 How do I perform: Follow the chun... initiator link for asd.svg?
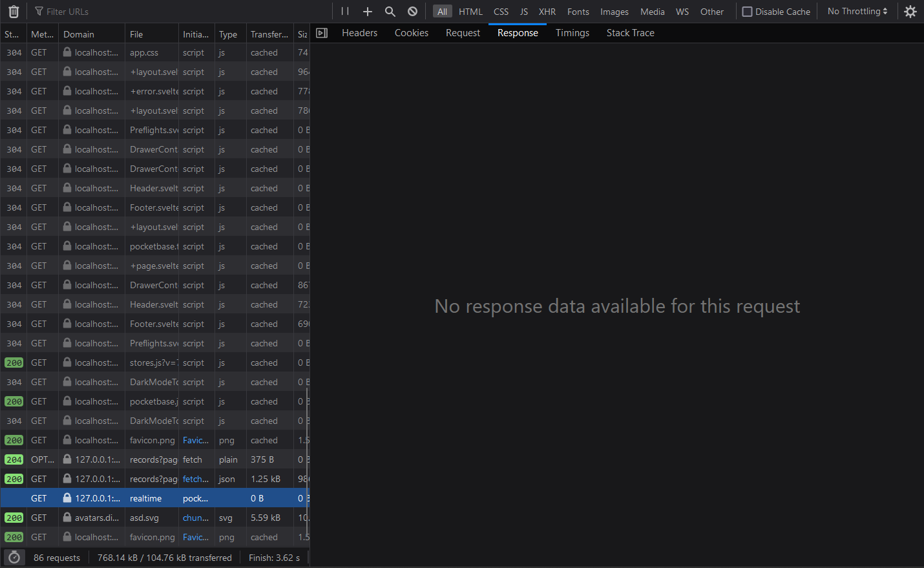[x=196, y=518]
